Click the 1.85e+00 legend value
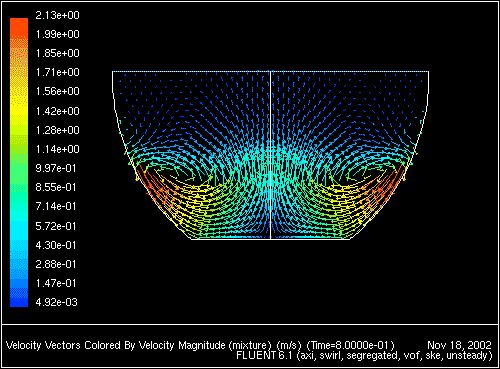Screen dimensions: 500x369 coord(57,53)
